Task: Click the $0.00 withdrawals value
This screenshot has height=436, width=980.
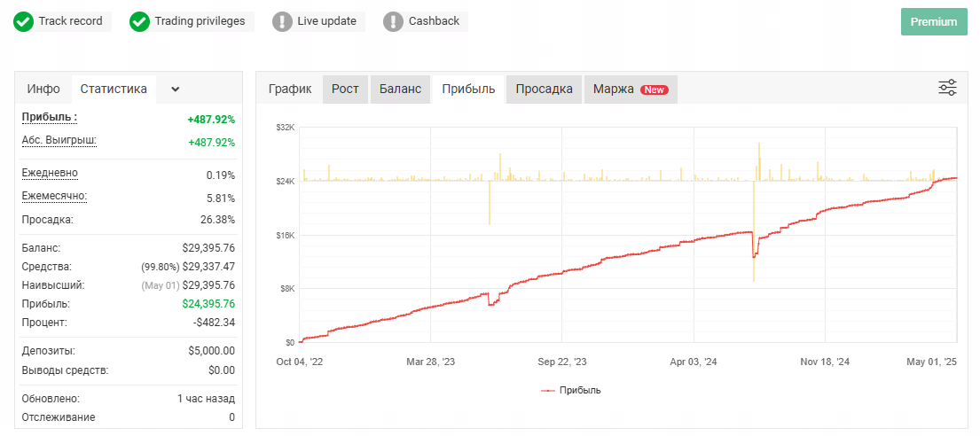Action: coord(222,370)
